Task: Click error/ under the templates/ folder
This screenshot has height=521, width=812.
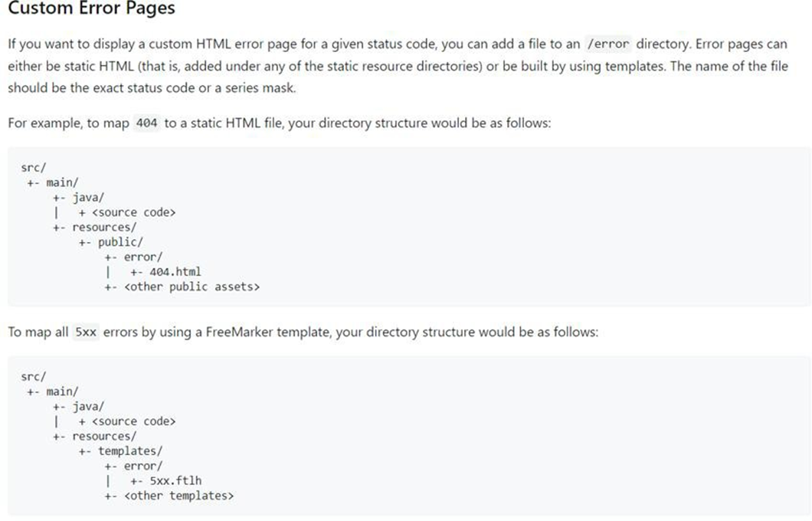Action: [142, 467]
